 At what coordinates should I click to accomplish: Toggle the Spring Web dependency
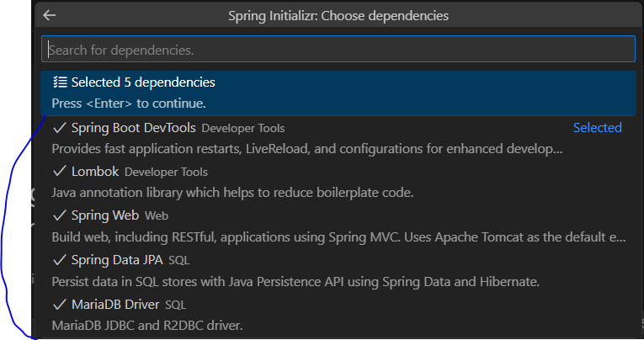[x=338, y=226]
